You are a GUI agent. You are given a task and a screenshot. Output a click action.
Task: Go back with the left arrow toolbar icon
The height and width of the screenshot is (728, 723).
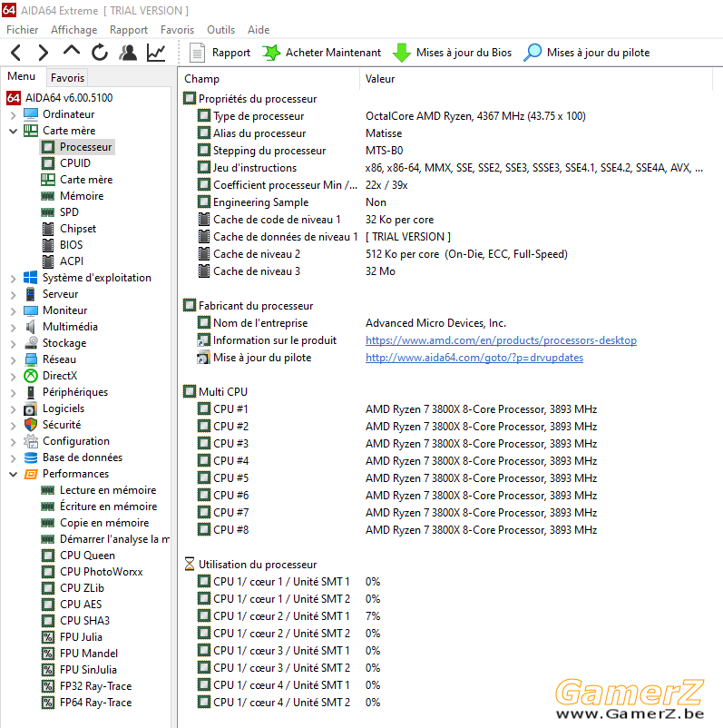(16, 53)
